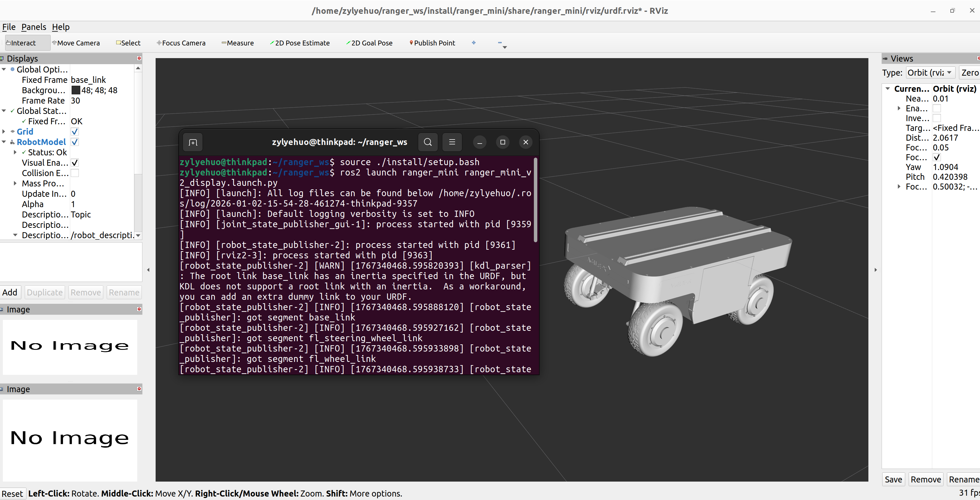This screenshot has width=980, height=500.
Task: Open the terminal hamburger menu
Action: click(452, 142)
